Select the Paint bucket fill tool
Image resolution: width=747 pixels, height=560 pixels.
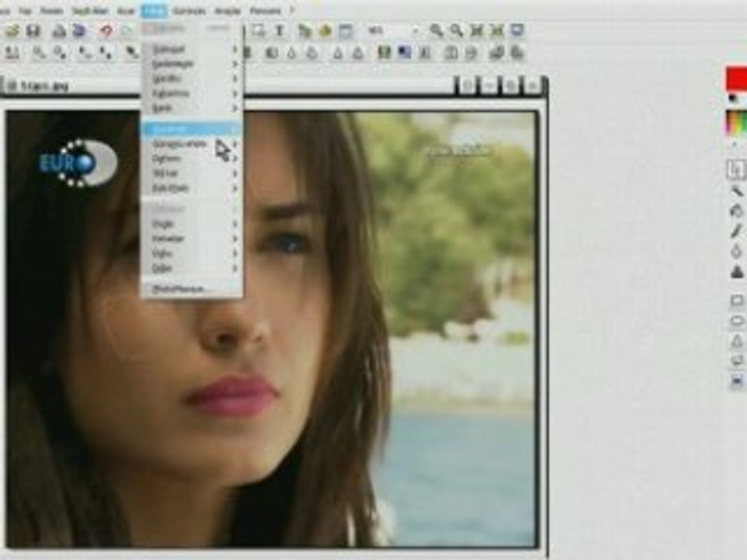[737, 211]
